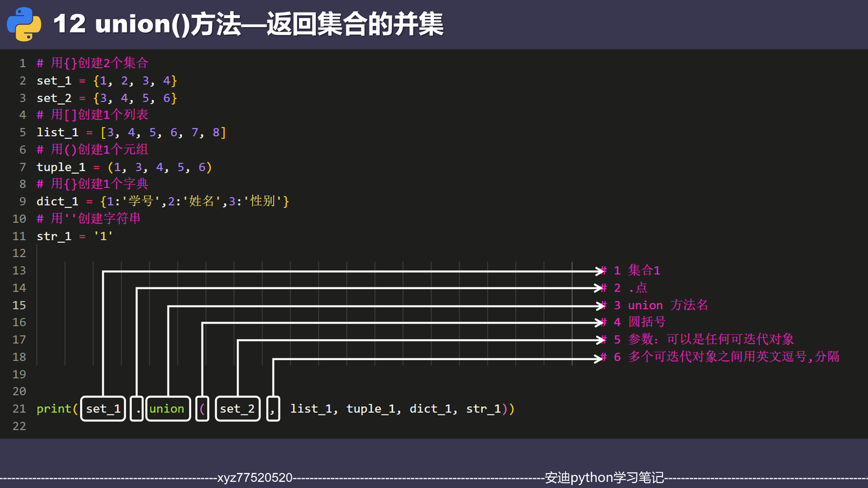The width and height of the screenshot is (868, 488).
Task: Select the boxed opening parenthesis on line 21
Action: tap(202, 408)
